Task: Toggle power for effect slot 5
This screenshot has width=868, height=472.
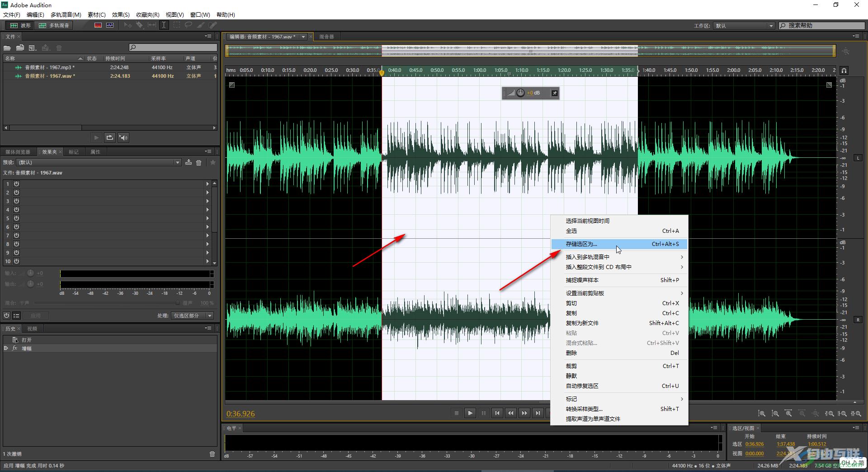Action: click(16, 218)
